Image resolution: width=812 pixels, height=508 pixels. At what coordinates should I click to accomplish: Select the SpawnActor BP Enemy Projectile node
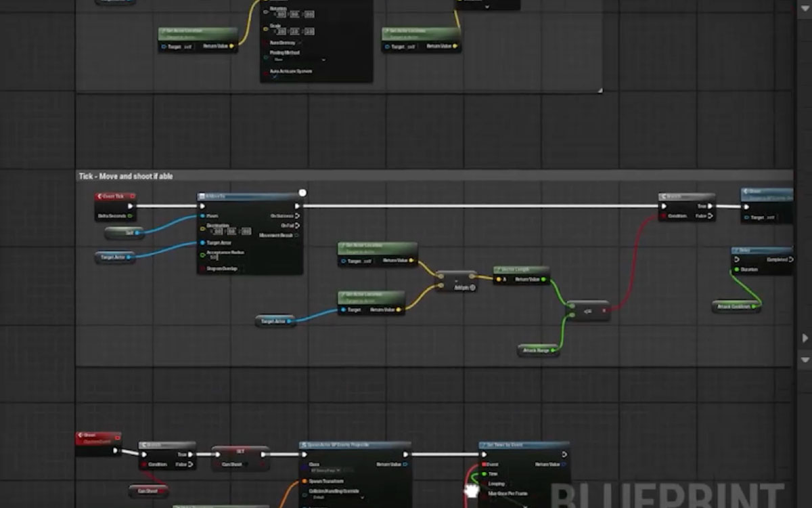point(352,446)
